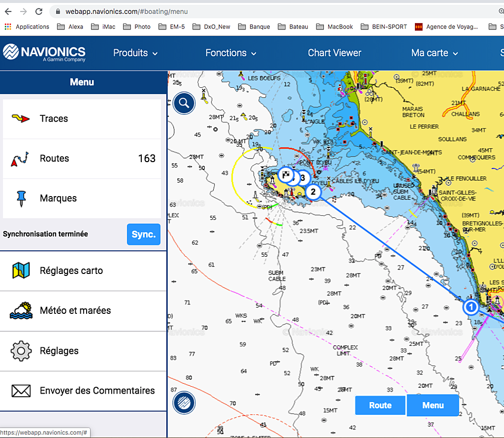Open Réglages via the gear icon
504x438 pixels.
pos(21,351)
